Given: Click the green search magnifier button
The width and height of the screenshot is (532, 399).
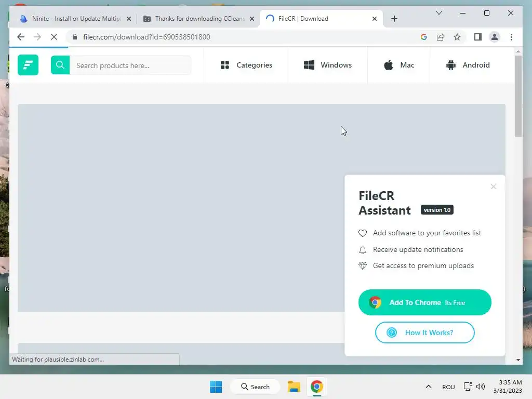Looking at the screenshot, I should 60,65.
